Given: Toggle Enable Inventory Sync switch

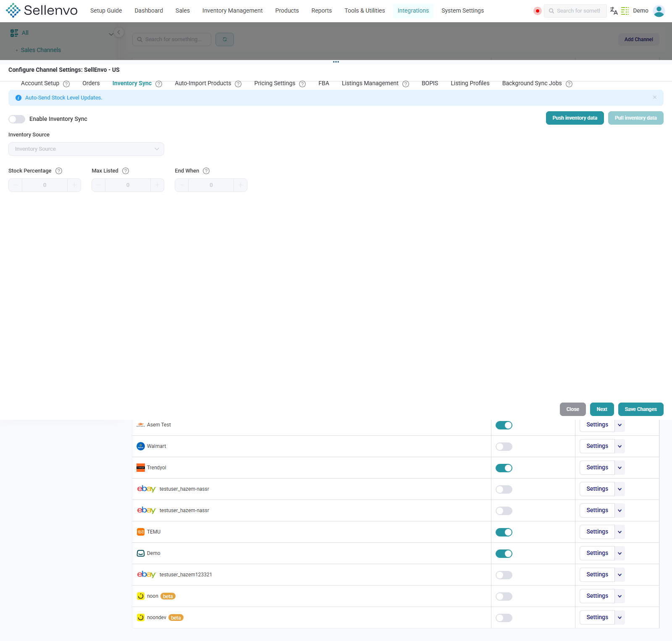Looking at the screenshot, I should (17, 119).
